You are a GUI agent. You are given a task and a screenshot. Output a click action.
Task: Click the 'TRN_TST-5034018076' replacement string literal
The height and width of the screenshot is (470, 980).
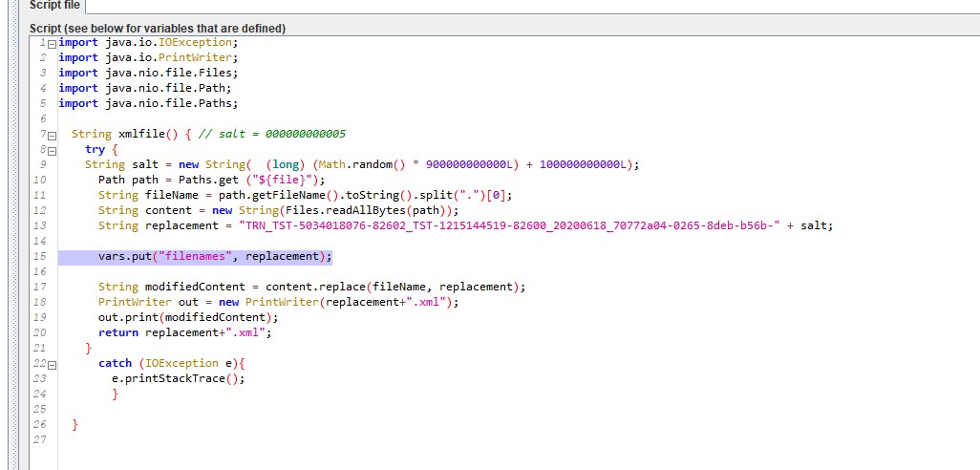(510, 225)
